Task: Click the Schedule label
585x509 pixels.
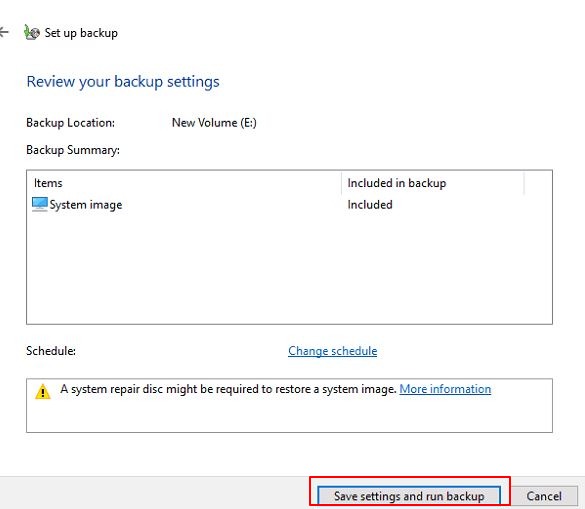Action: tap(51, 351)
